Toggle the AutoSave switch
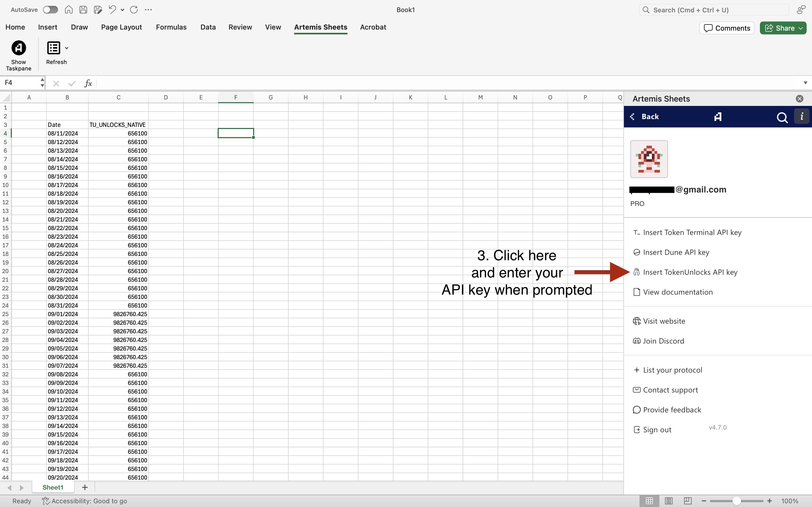 point(50,10)
